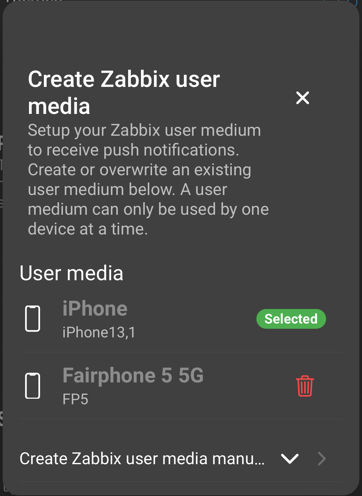Tap the iPhone device icon
Screen dimensions: 362x496
coord(33,318)
